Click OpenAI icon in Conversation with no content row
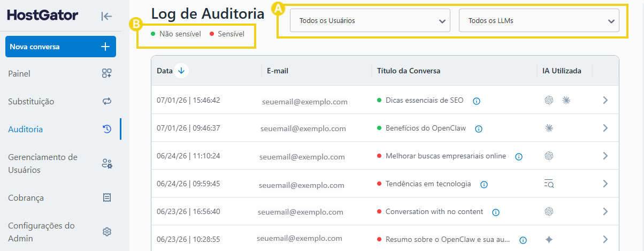 [x=548, y=211]
